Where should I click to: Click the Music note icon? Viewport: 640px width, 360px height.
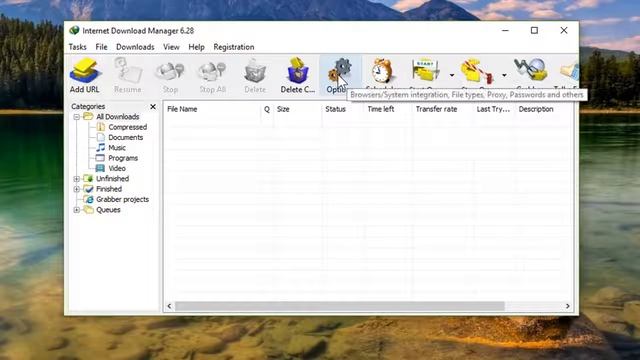pyautogui.click(x=100, y=147)
